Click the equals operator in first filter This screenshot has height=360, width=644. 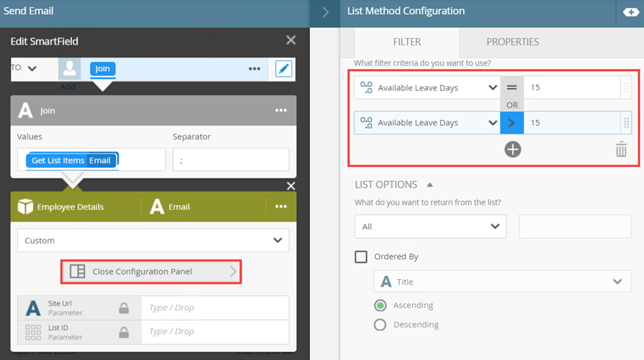(512, 87)
